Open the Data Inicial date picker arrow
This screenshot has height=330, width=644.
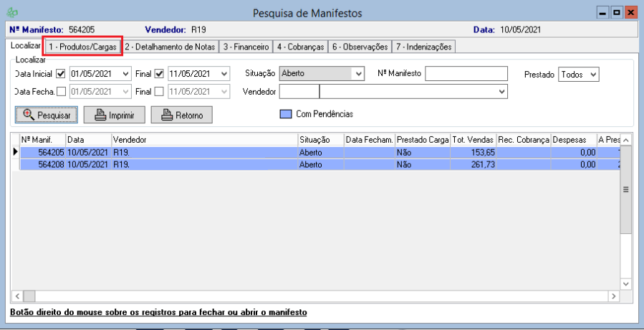tap(126, 74)
